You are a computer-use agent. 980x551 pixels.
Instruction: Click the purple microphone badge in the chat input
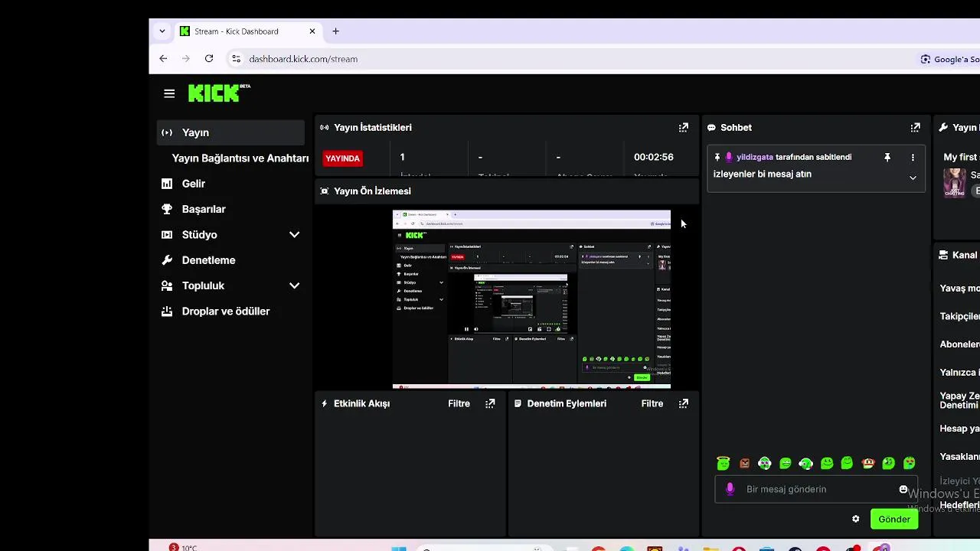[x=730, y=489]
